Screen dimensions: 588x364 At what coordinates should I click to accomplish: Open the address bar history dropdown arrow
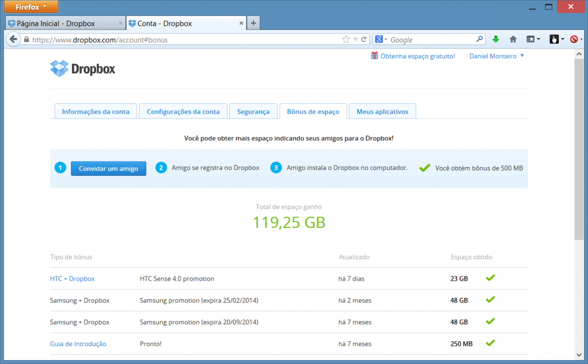pos(355,40)
